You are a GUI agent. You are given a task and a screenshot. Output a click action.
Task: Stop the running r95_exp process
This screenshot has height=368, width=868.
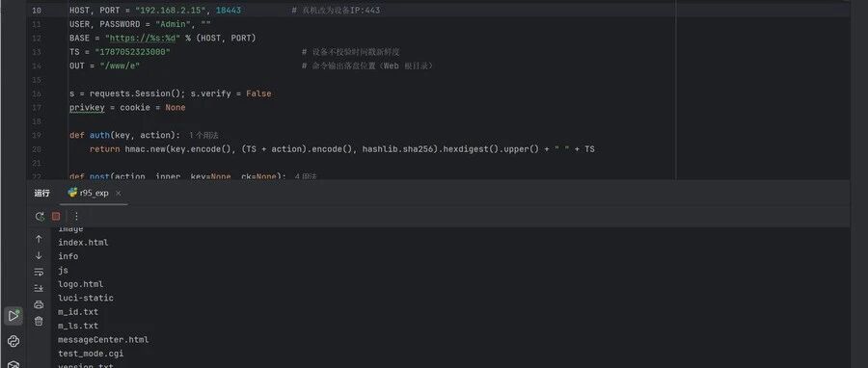(x=56, y=217)
